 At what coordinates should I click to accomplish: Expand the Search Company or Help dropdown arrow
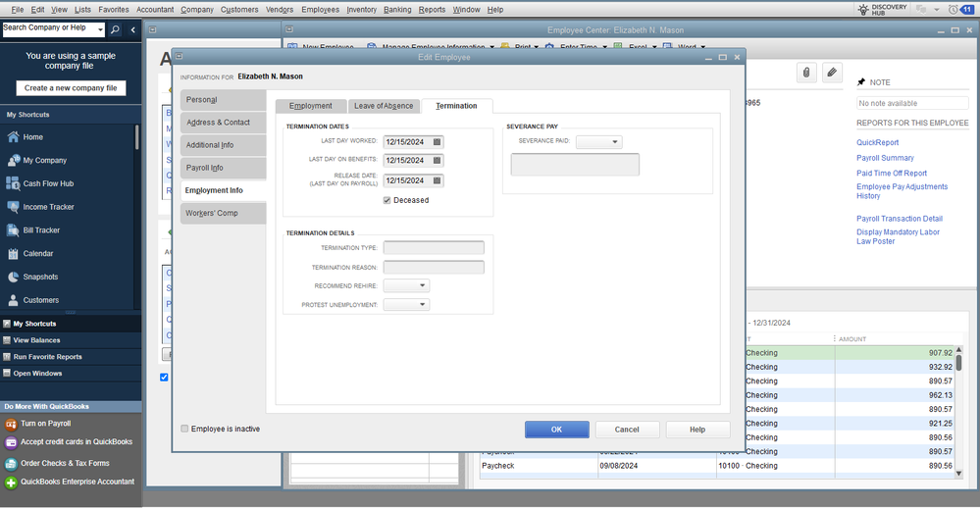(100, 29)
